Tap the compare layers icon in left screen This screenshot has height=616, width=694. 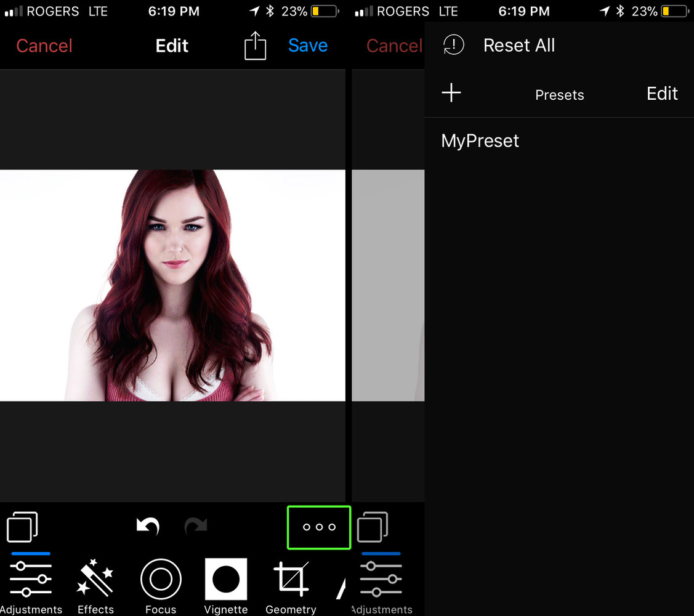(x=22, y=527)
